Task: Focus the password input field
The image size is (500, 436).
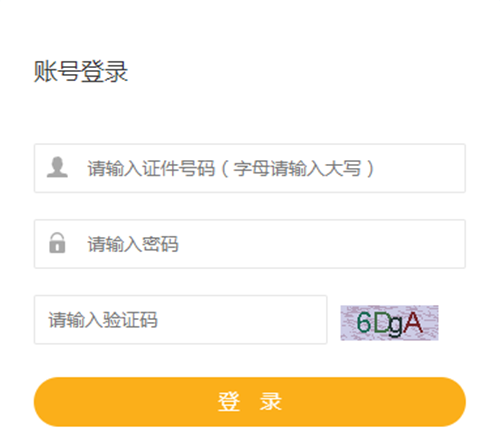Action: pos(250,244)
